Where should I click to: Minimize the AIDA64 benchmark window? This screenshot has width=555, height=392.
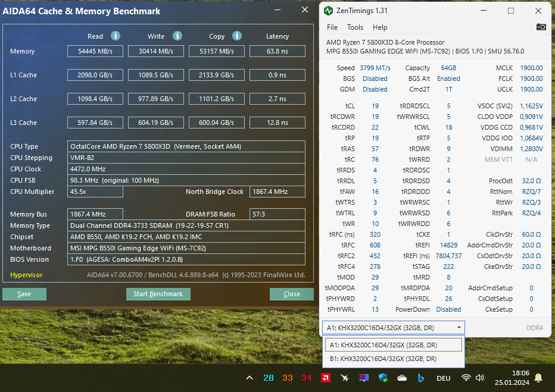coord(277,10)
